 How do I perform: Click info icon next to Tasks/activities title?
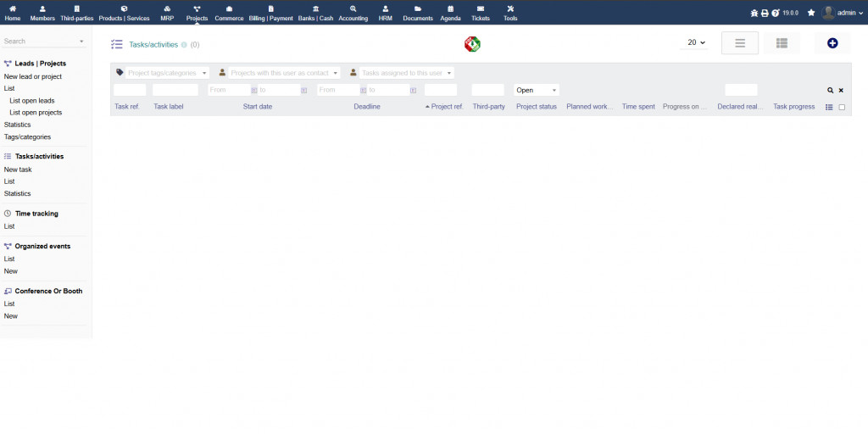pos(184,45)
